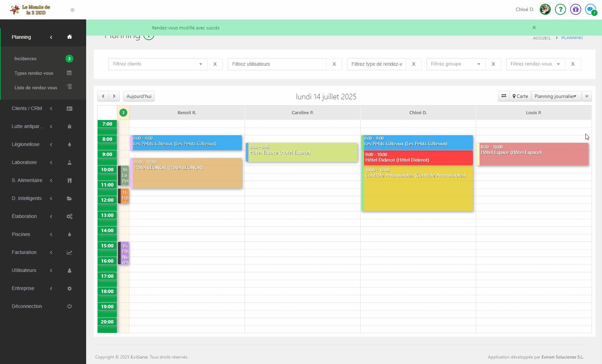Click the purple gift icon
Viewport: 602px width, 364px height.
tap(575, 9)
